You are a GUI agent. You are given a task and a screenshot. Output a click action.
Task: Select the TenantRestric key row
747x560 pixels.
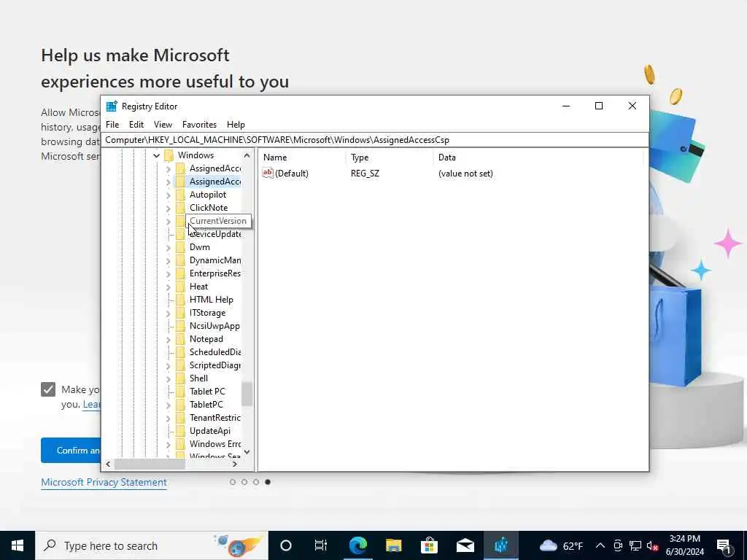click(x=215, y=418)
